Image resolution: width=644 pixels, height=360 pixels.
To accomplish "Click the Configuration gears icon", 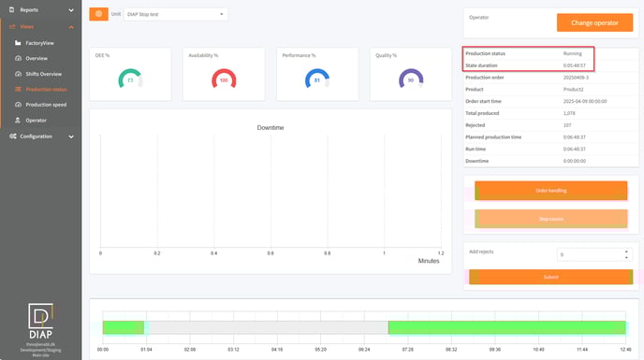I will click(x=13, y=137).
